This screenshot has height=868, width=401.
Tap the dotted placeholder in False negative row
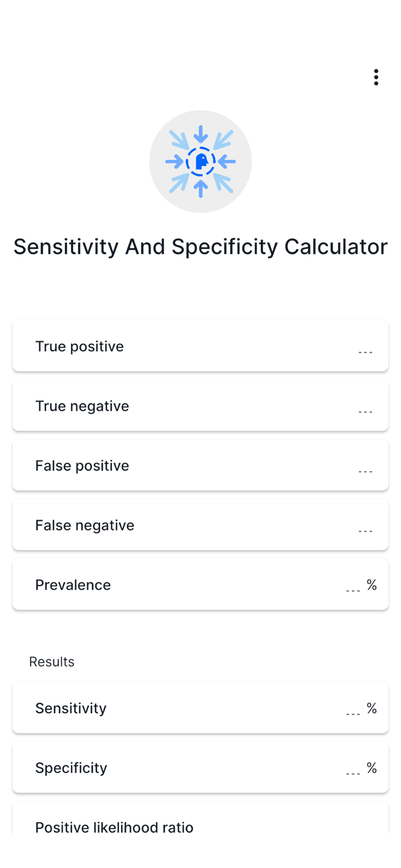(x=365, y=530)
